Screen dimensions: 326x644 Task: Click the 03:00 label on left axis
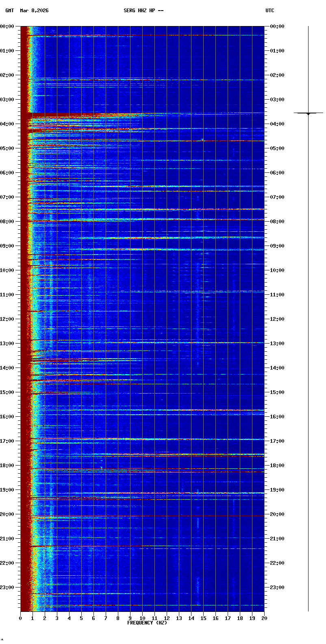click(7, 100)
